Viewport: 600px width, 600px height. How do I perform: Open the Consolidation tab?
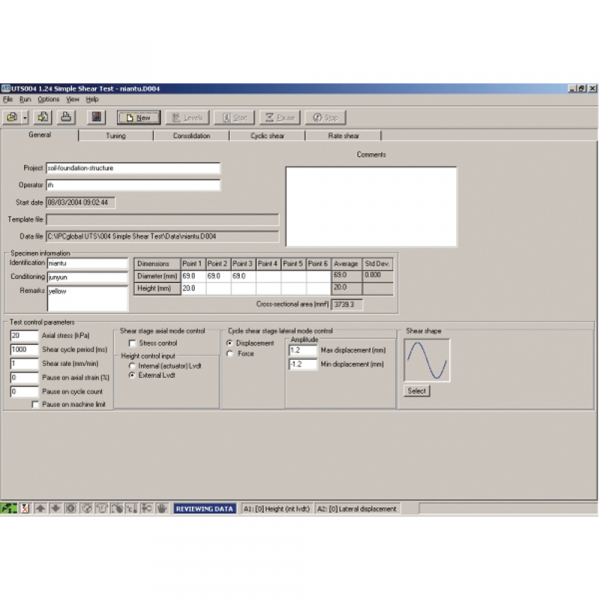tap(191, 134)
